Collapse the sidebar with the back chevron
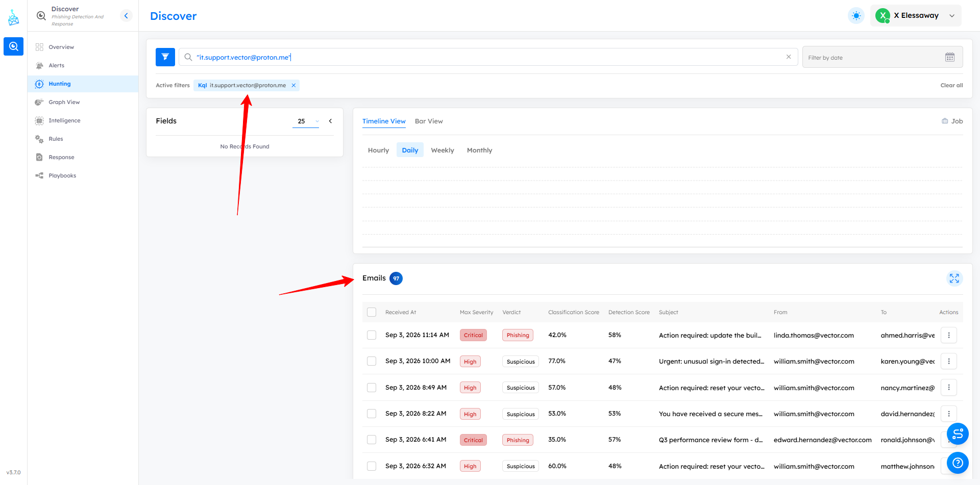The height and width of the screenshot is (485, 980). coord(126,16)
